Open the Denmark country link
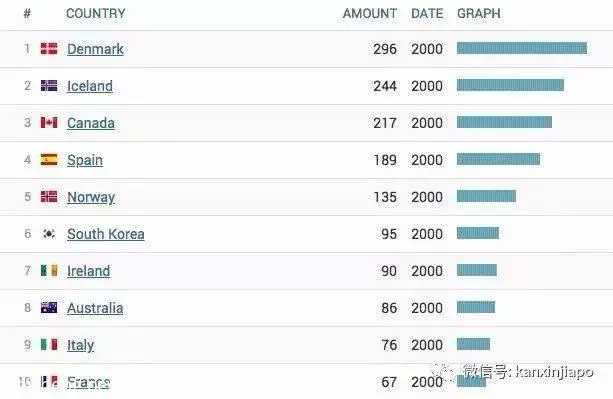The image size is (613, 399). click(x=95, y=49)
